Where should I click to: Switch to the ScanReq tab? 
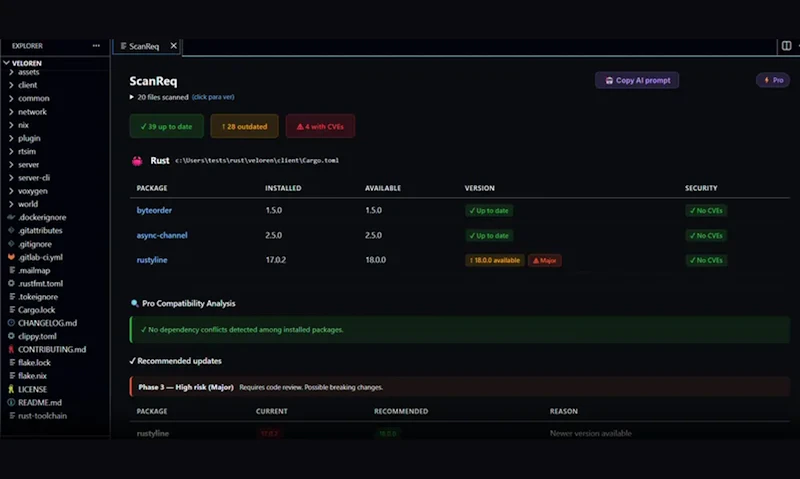tap(144, 46)
